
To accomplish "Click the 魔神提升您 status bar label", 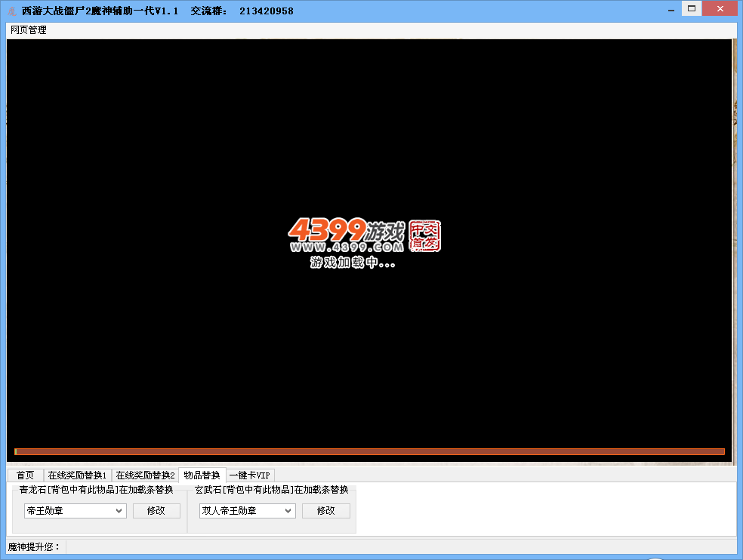I will tap(34, 546).
